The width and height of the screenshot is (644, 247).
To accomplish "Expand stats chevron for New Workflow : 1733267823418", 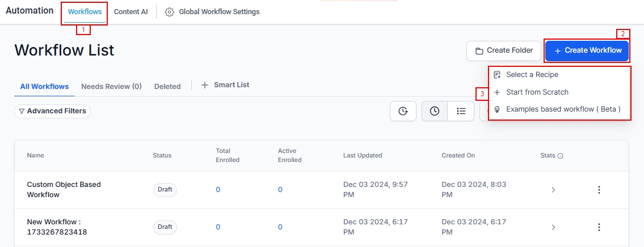I will (553, 227).
